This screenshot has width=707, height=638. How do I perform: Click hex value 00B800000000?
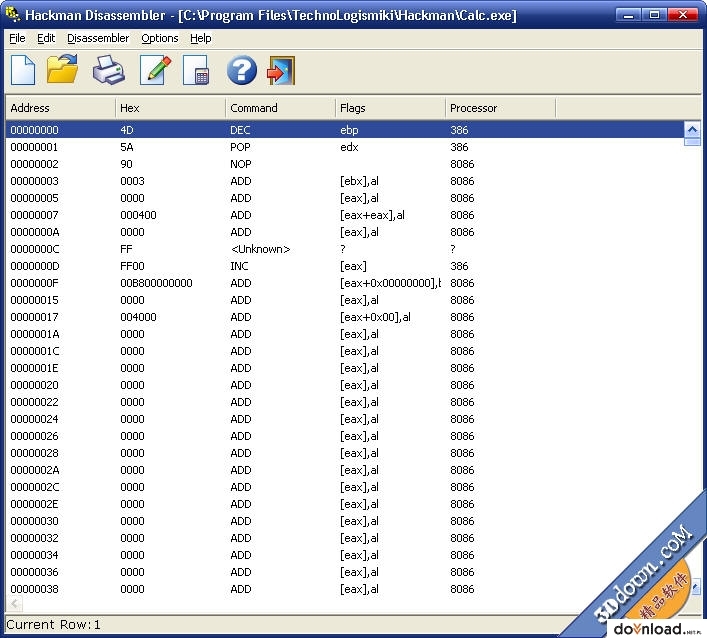pos(156,283)
